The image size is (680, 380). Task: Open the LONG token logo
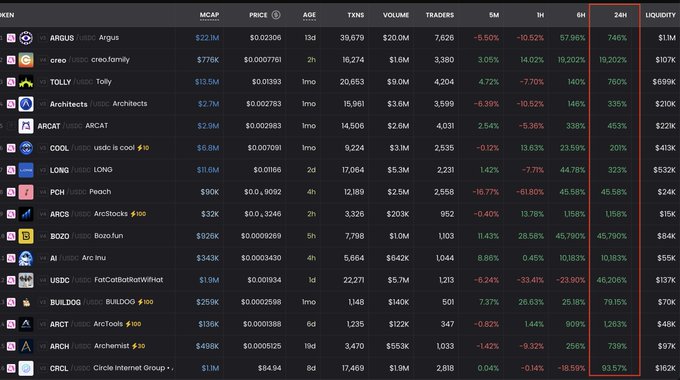coord(26,170)
